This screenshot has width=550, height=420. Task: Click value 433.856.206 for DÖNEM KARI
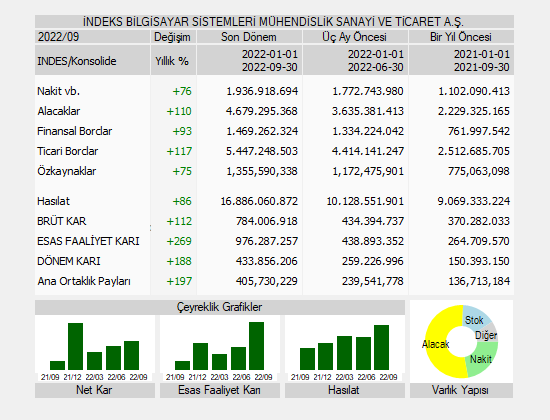(x=267, y=261)
